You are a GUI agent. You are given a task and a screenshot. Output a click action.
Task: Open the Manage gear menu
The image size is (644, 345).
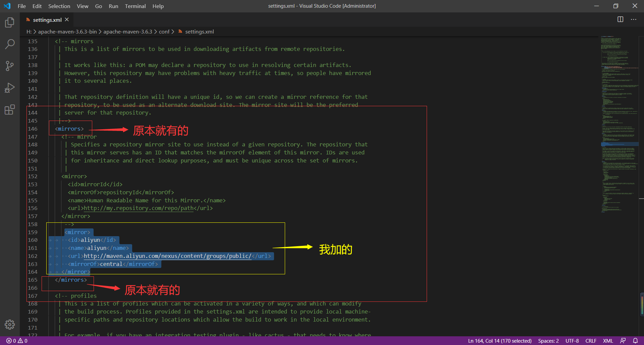tap(9, 325)
